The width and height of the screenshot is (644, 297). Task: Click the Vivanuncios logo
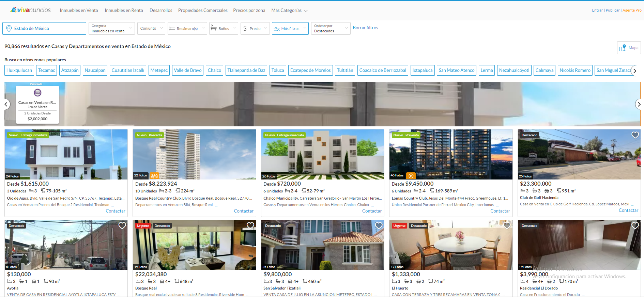click(31, 10)
